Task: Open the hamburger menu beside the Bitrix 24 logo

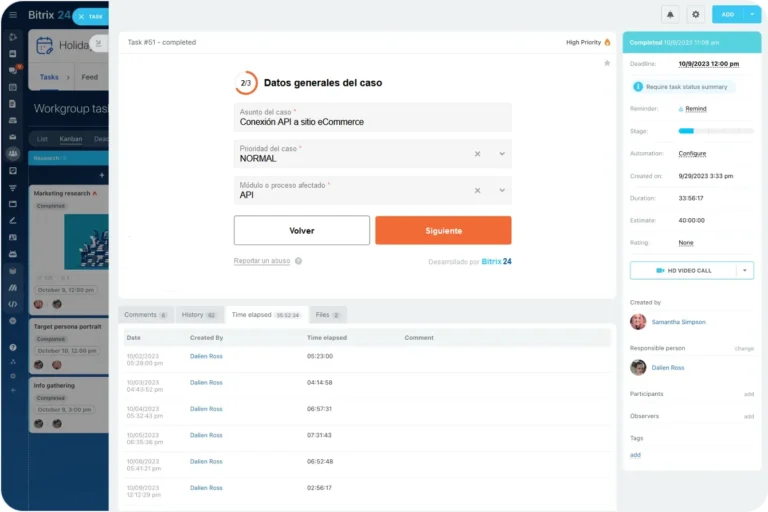Action: [x=13, y=15]
